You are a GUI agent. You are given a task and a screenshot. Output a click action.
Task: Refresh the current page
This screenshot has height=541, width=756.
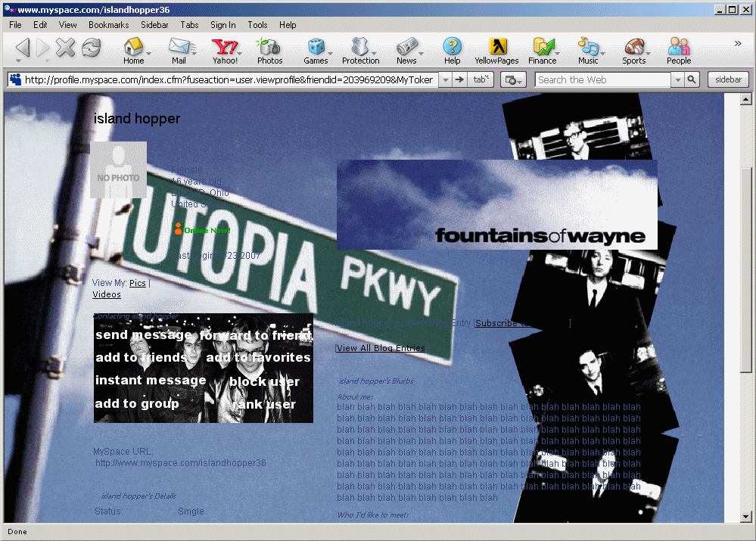click(x=91, y=48)
